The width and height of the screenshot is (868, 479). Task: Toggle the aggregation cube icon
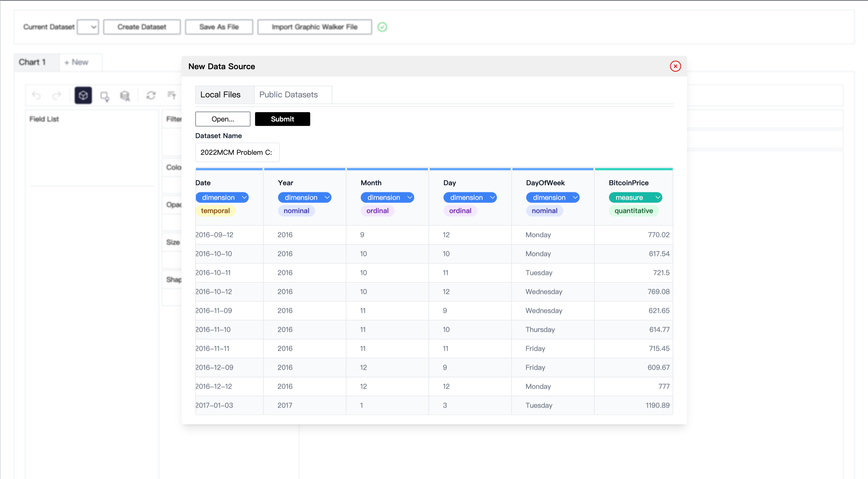pyautogui.click(x=83, y=96)
